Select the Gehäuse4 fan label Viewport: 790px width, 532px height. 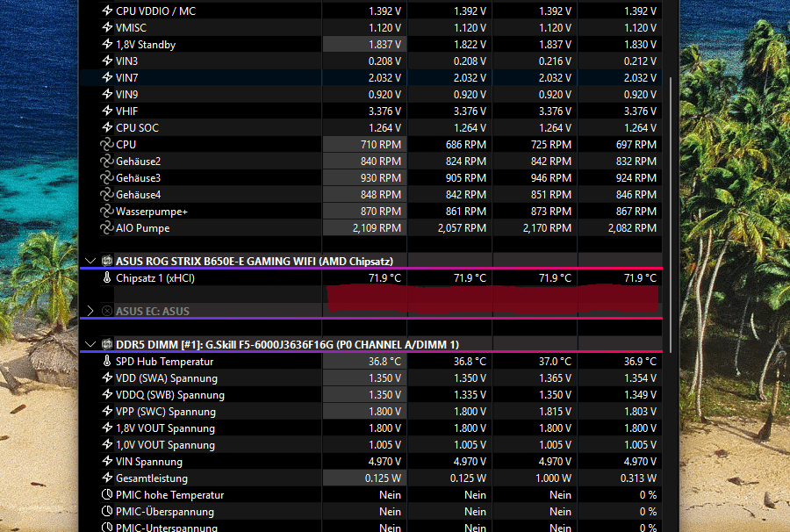click(138, 195)
